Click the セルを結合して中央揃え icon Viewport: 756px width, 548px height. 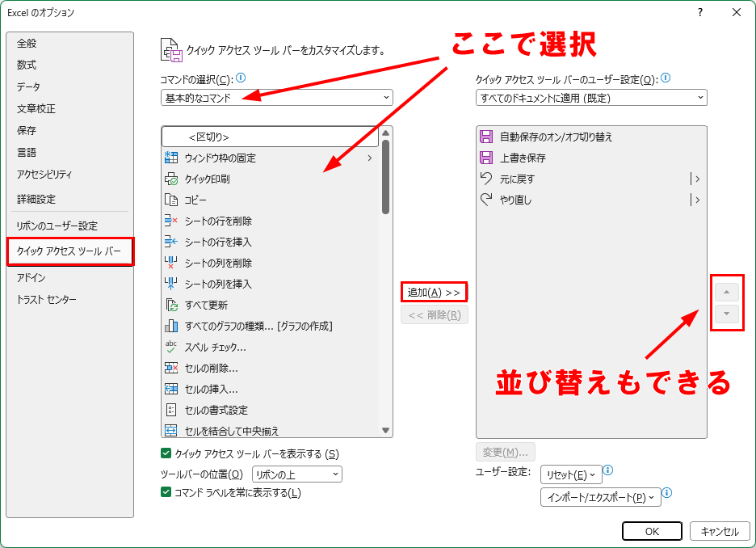[x=170, y=430]
